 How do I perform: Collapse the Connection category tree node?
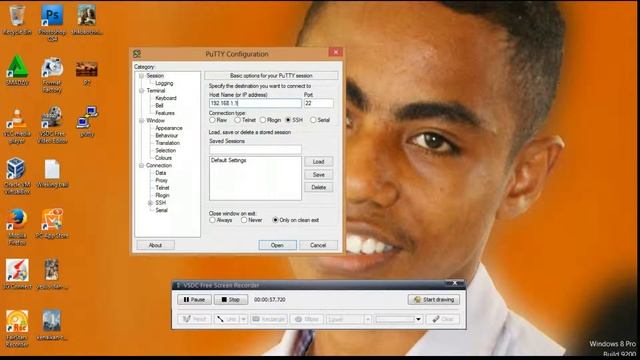tap(141, 165)
